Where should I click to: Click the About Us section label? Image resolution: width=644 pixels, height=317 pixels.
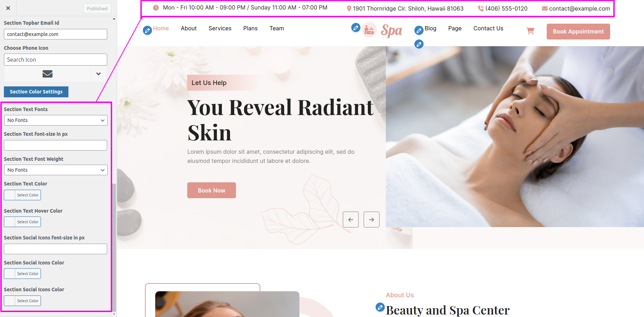coord(400,295)
